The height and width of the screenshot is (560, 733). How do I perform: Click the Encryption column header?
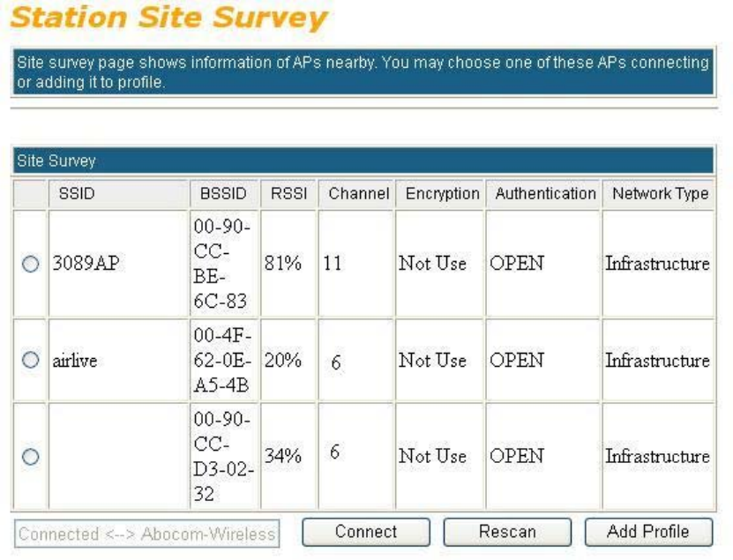pyautogui.click(x=440, y=193)
